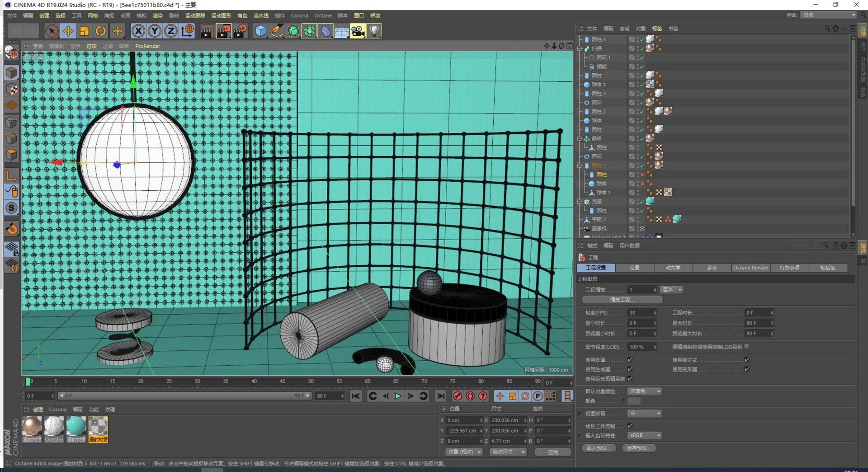Click the Scale tool icon
This screenshot has width=868, height=472.
[x=84, y=31]
